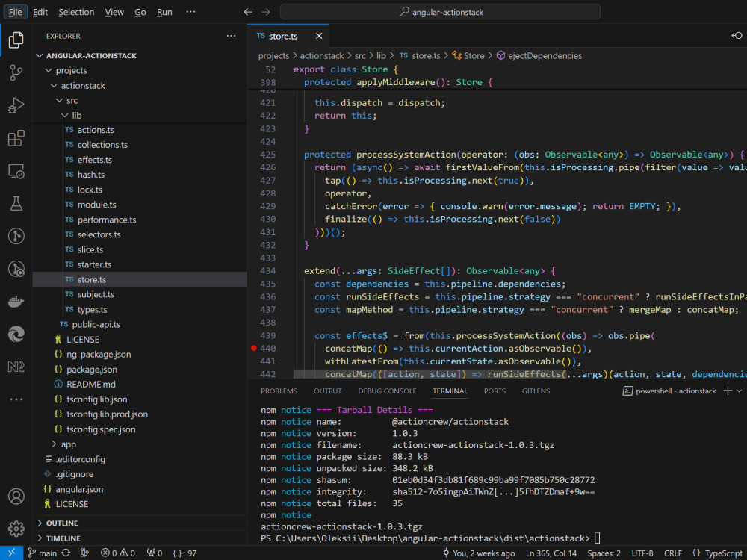
Task: Open angular.json file
Action: coord(140,490)
